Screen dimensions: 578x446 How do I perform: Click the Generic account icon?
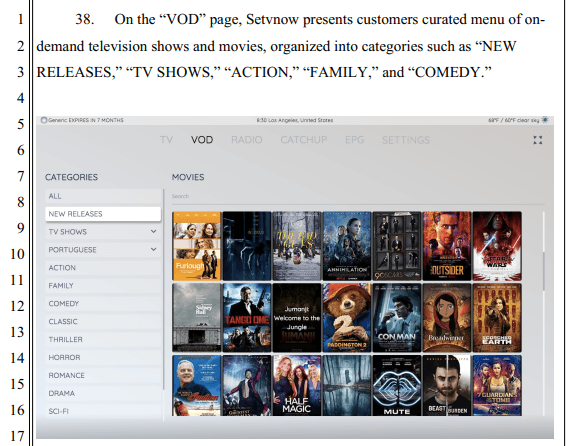click(44, 120)
